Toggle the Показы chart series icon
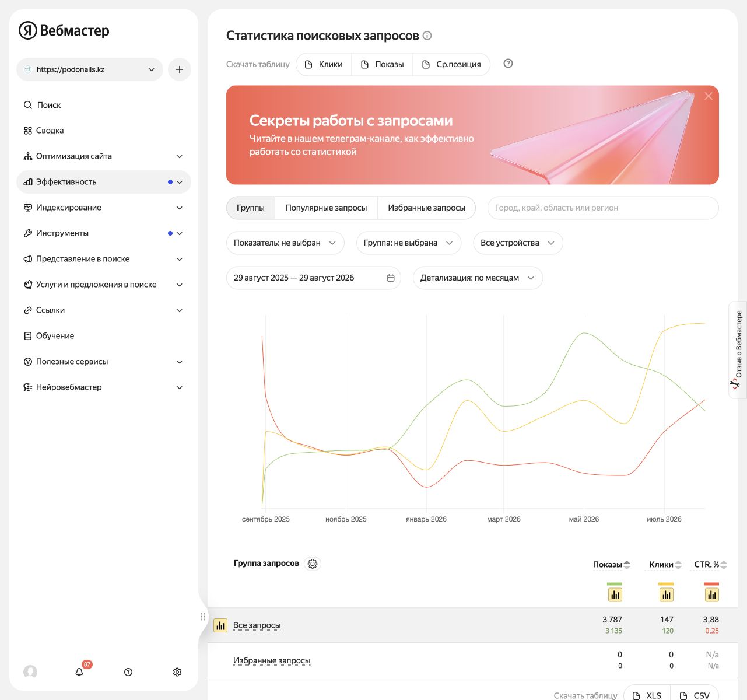This screenshot has width=747, height=700. click(615, 594)
